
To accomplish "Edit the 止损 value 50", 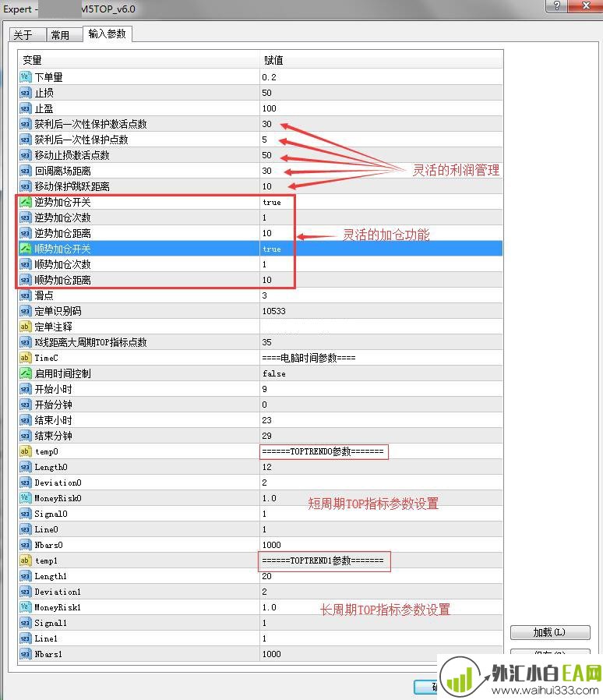I will point(381,93).
